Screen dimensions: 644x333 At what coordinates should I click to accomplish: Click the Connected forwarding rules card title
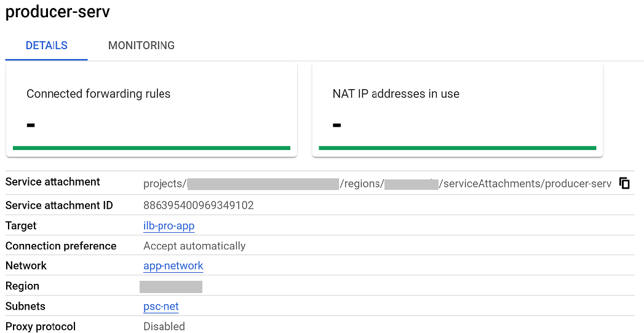click(98, 94)
